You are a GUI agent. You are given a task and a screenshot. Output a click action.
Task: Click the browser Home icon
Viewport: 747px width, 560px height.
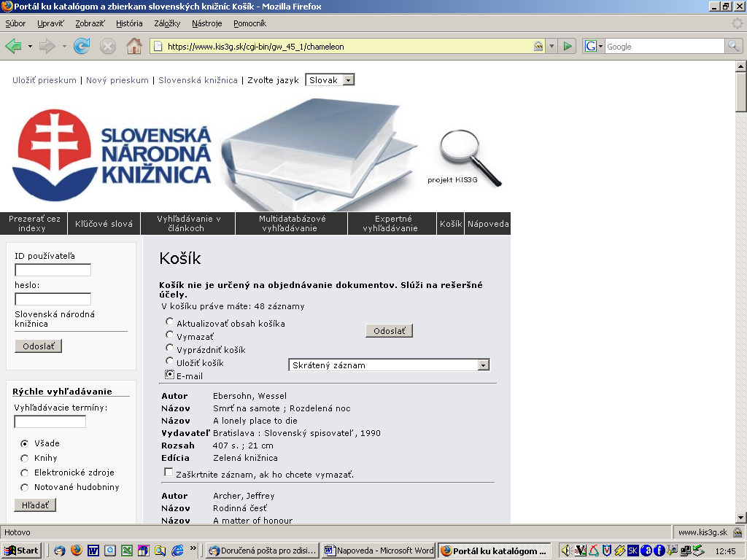(134, 47)
